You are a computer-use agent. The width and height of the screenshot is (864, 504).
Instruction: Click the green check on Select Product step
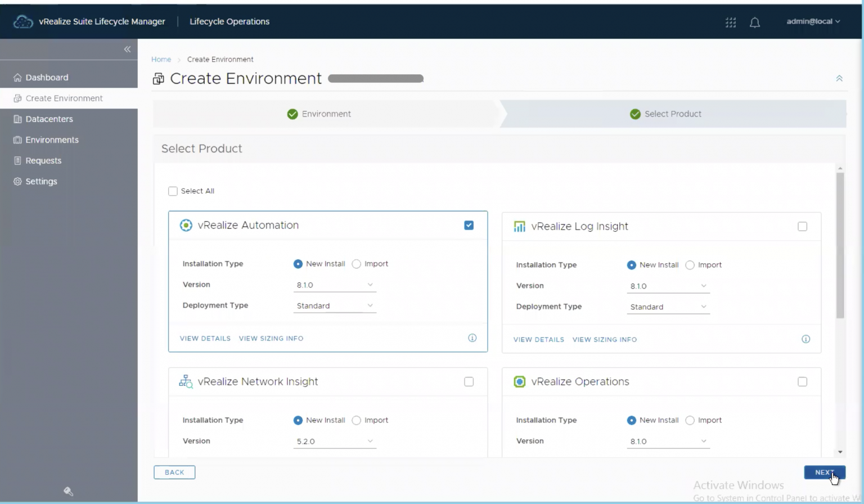pos(635,114)
